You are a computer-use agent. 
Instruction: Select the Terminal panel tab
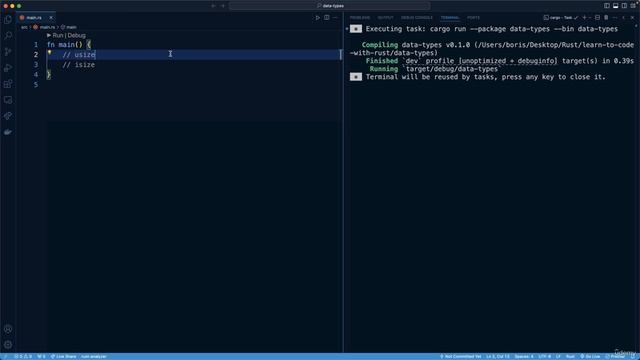tap(450, 18)
